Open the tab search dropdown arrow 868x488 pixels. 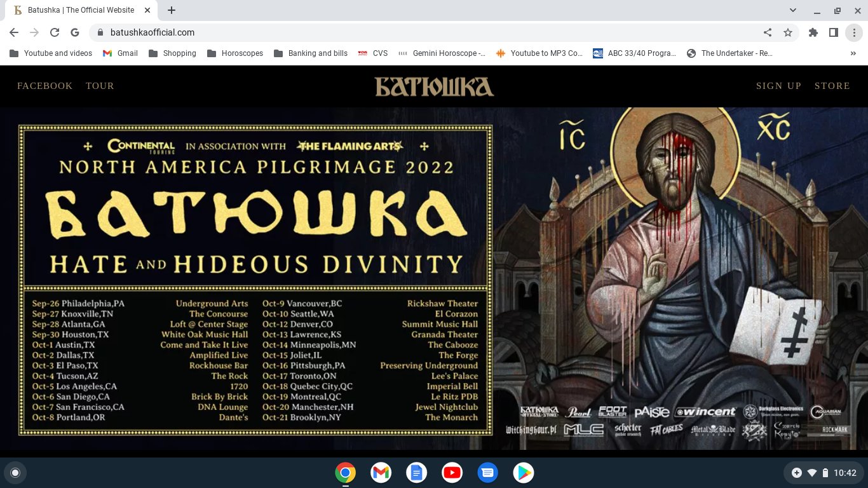(x=793, y=10)
